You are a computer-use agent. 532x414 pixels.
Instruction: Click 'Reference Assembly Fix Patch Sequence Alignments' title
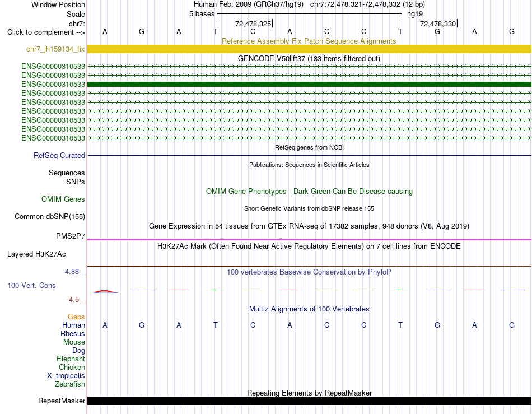pos(309,41)
